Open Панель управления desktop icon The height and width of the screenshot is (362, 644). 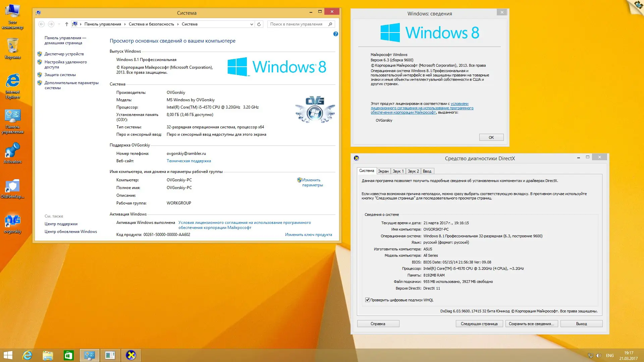[12, 121]
